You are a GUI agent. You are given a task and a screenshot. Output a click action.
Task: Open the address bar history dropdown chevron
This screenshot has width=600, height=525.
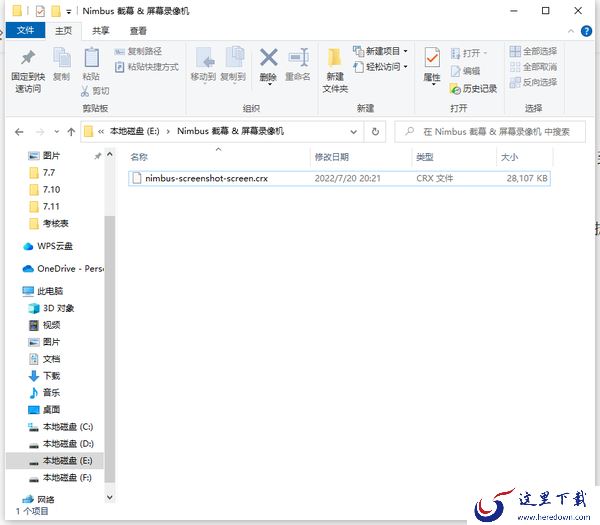click(x=354, y=132)
